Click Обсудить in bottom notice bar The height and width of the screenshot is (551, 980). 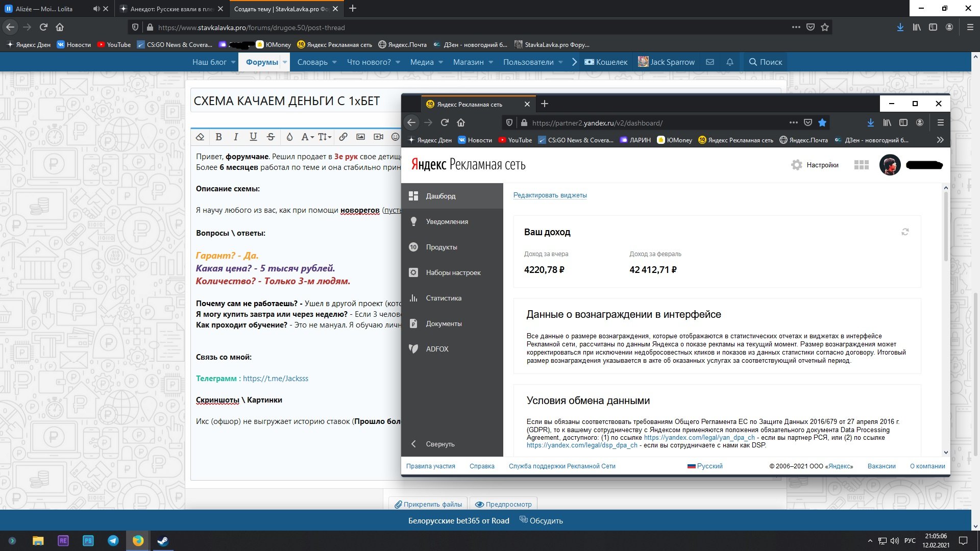click(541, 521)
